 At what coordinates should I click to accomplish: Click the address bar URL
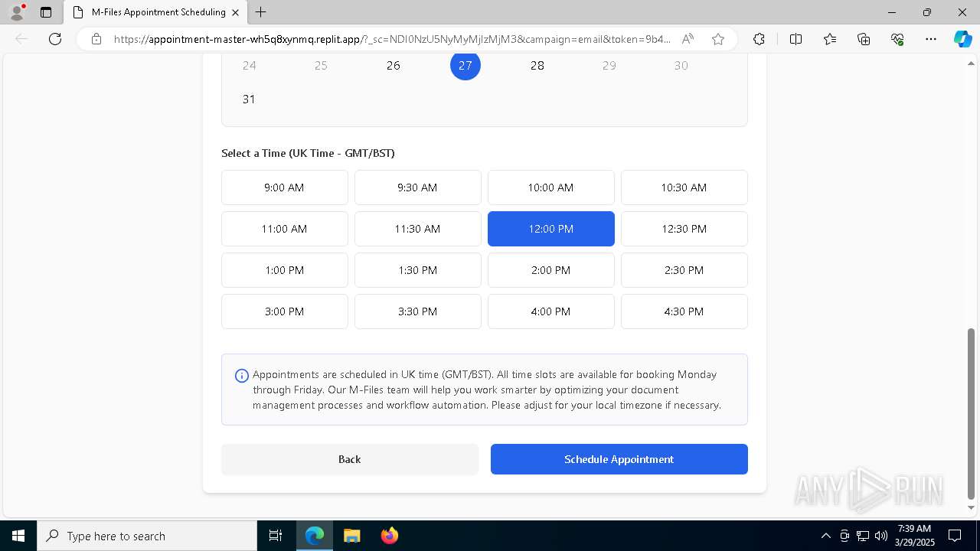pos(392,39)
